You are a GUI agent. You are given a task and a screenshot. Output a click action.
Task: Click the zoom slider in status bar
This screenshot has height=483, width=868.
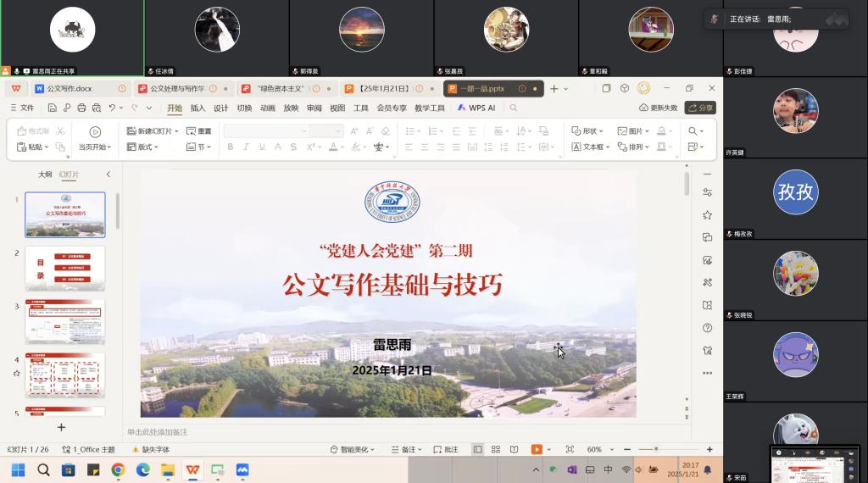(x=656, y=449)
